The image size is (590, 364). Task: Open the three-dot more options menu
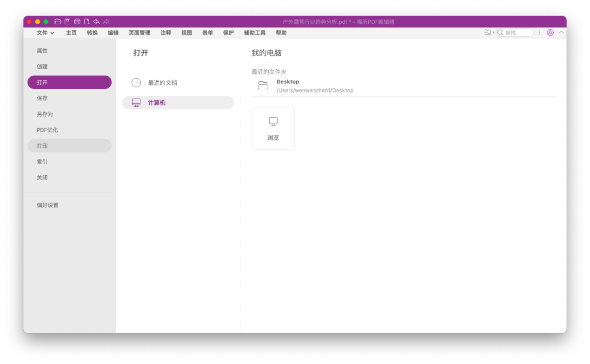coord(539,33)
